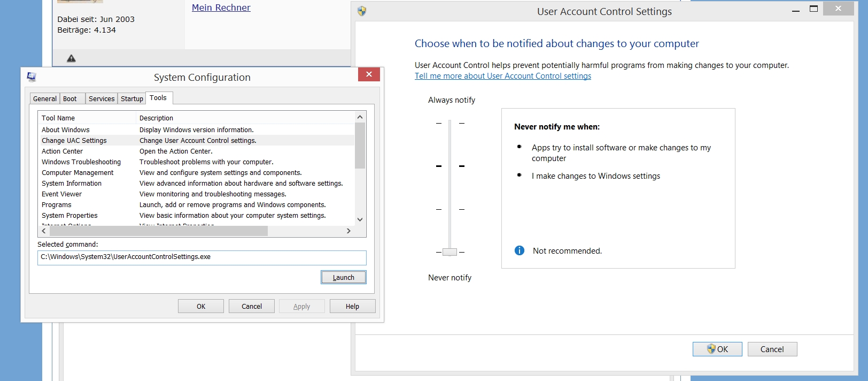The width and height of the screenshot is (868, 381).
Task: Click the UAC shield icon in title bar
Action: coord(362,11)
